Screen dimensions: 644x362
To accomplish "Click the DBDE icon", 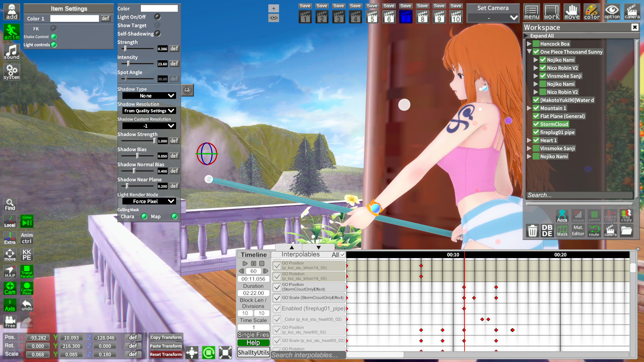I will point(547,231).
